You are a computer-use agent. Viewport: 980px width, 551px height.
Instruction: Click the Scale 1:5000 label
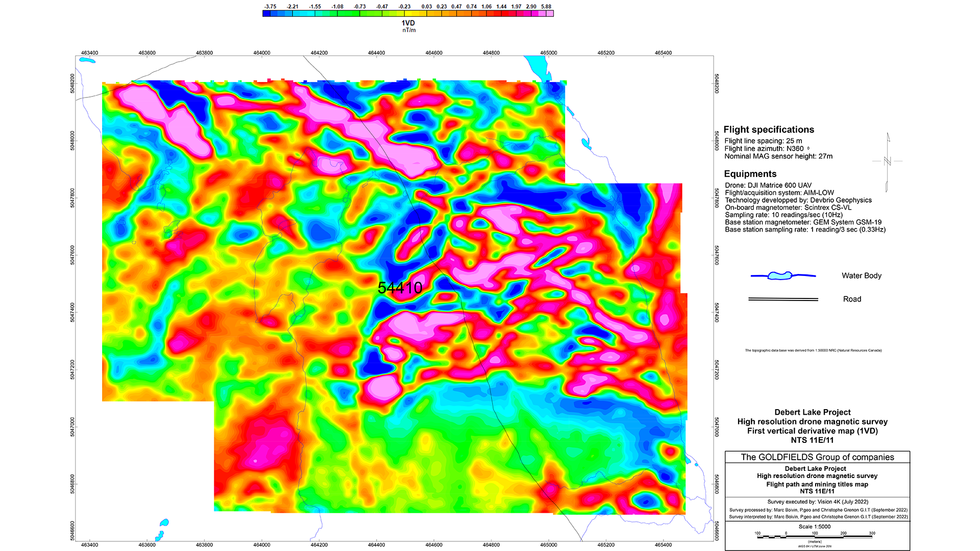pos(815,527)
